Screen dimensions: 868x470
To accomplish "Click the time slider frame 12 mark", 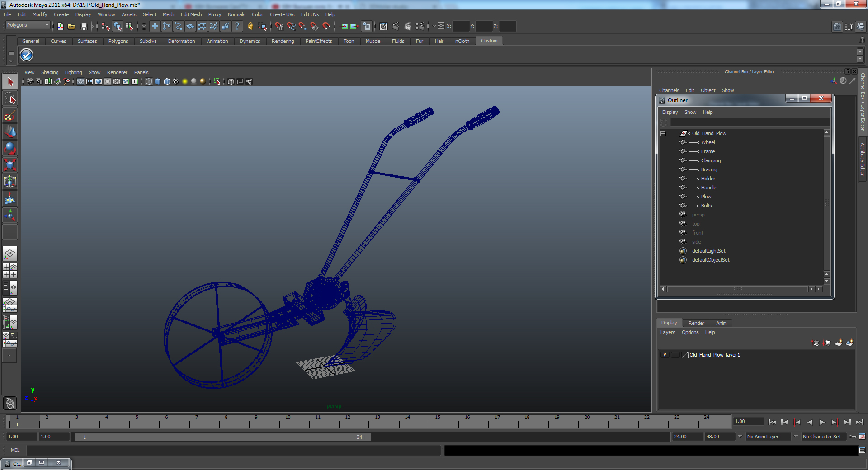I will (348, 422).
